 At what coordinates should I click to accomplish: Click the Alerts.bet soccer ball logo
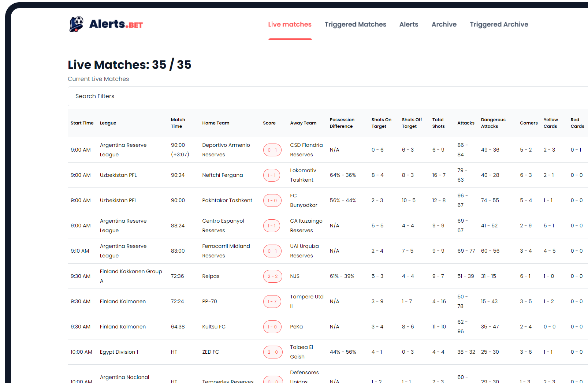click(76, 24)
